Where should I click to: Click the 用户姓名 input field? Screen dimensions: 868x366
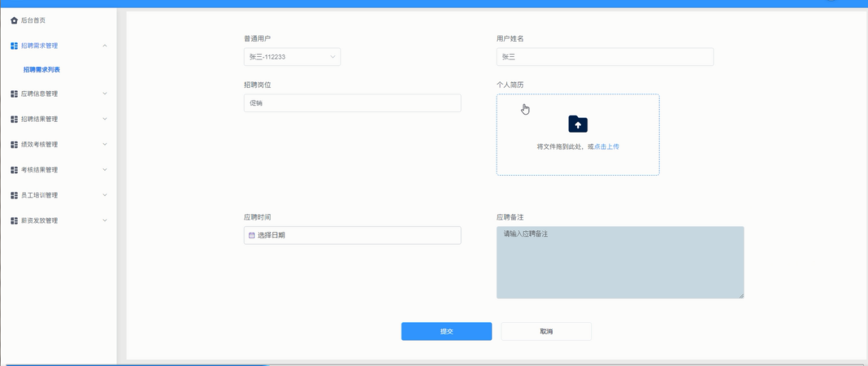click(605, 57)
